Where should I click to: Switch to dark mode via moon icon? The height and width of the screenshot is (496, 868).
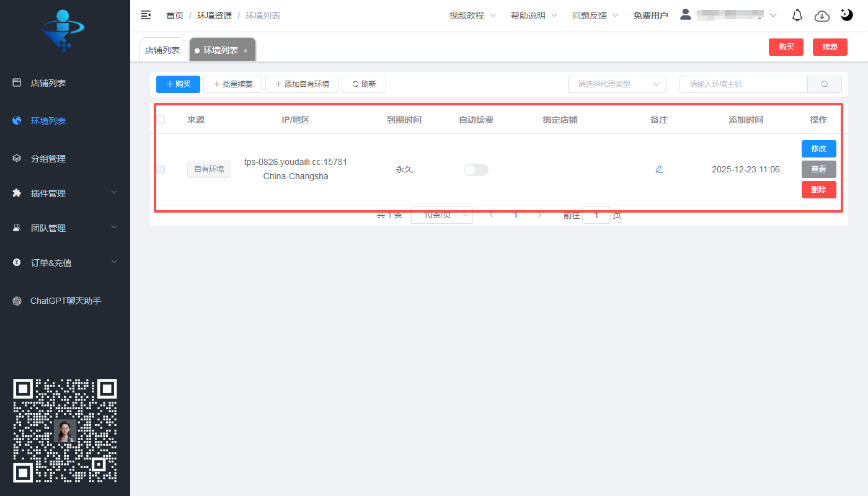pos(846,14)
